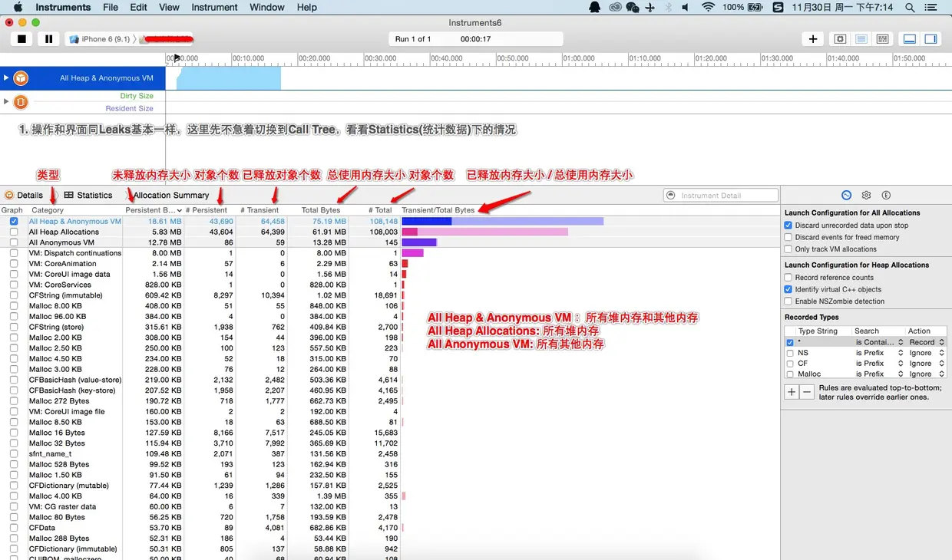Uncheck the All Heap & Anonymous VM graph checkbox
The width and height of the screenshot is (952, 560).
pos(14,221)
